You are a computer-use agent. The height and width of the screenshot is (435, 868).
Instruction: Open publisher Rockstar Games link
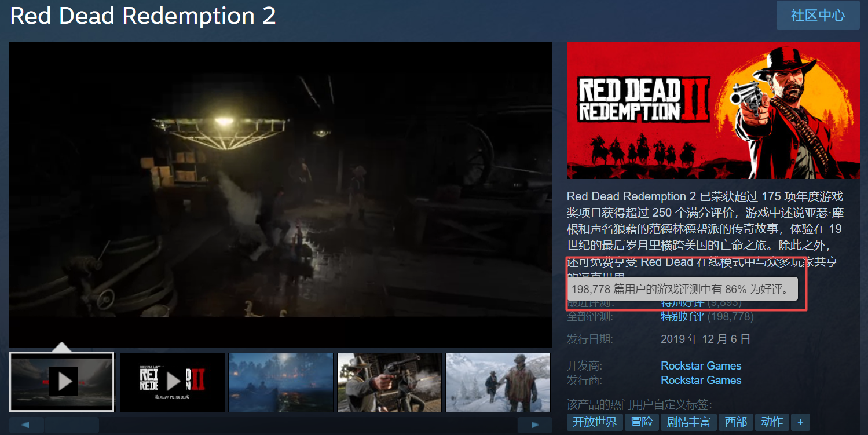coord(701,380)
